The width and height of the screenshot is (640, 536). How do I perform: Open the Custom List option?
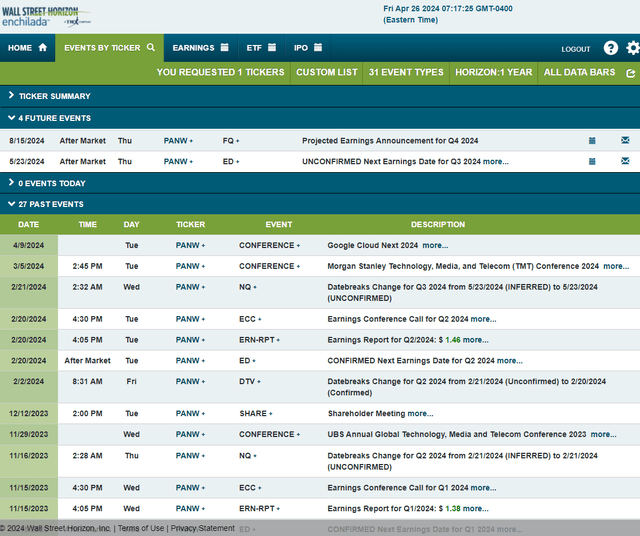point(327,72)
